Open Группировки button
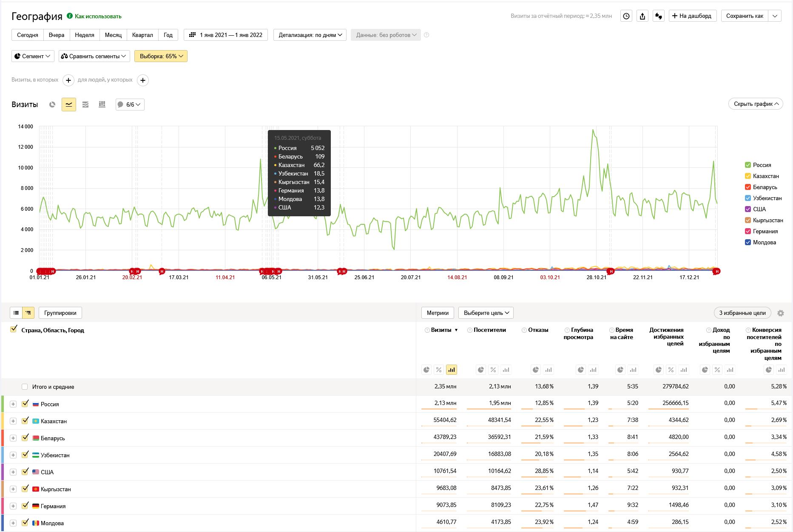The height and width of the screenshot is (532, 793). (x=60, y=313)
